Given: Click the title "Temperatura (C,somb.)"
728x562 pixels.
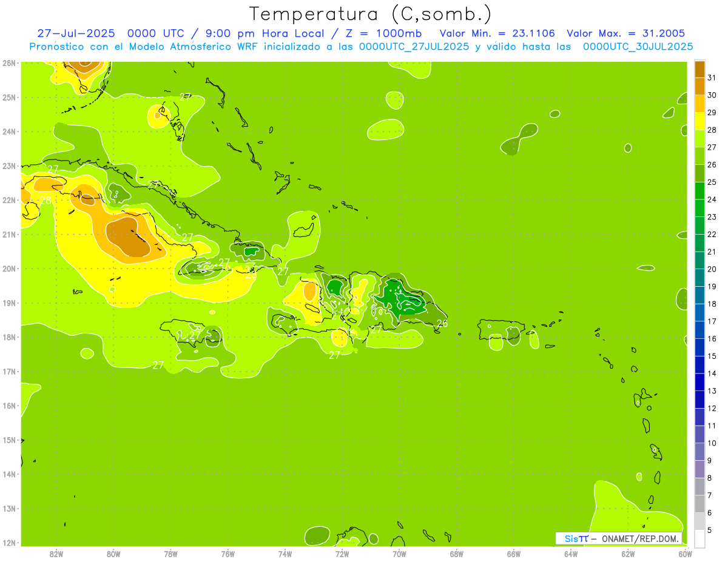Looking at the screenshot, I should 371,14.
